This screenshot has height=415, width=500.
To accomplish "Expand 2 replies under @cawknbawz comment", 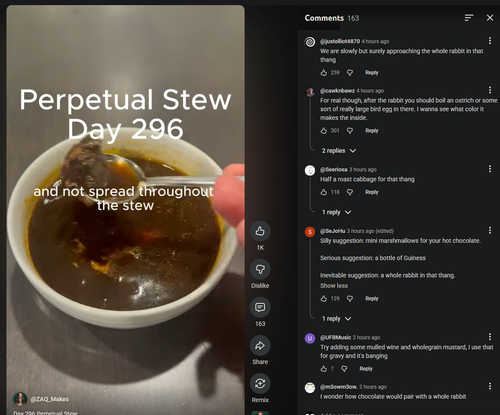I will coord(339,151).
